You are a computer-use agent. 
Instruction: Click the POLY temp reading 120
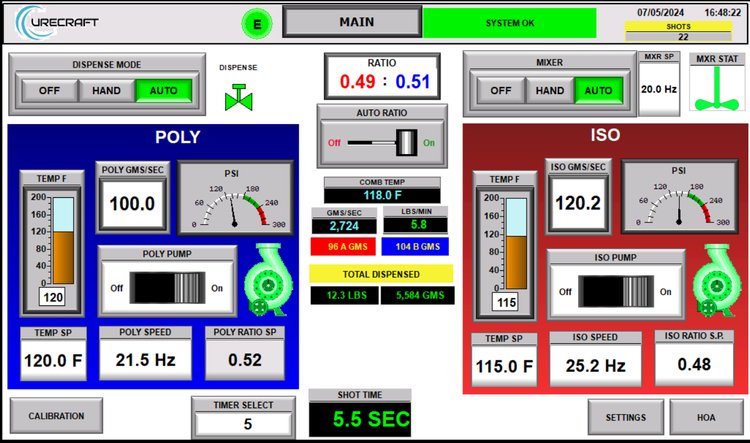(53, 297)
